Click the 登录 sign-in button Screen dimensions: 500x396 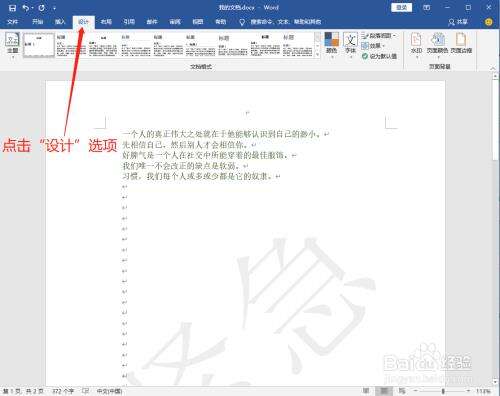(402, 7)
